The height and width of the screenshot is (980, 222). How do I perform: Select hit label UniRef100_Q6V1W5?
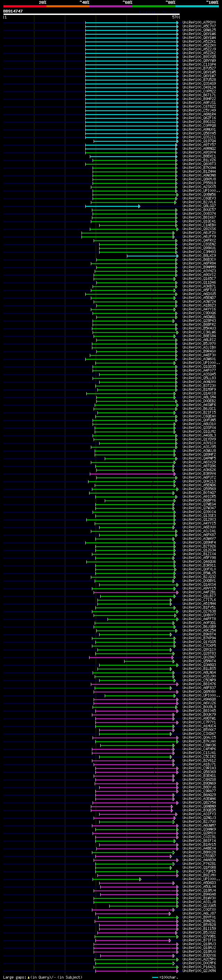click(199, 72)
